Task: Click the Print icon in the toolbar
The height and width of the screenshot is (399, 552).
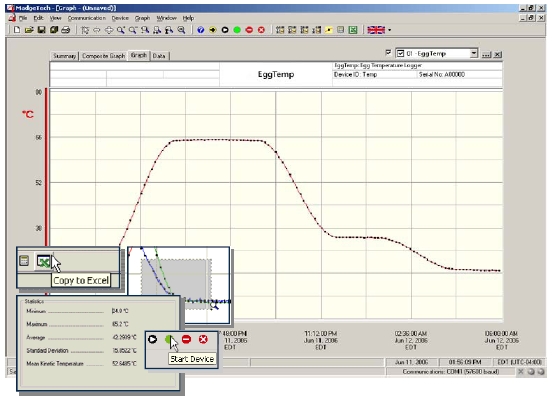Action: pos(65,30)
